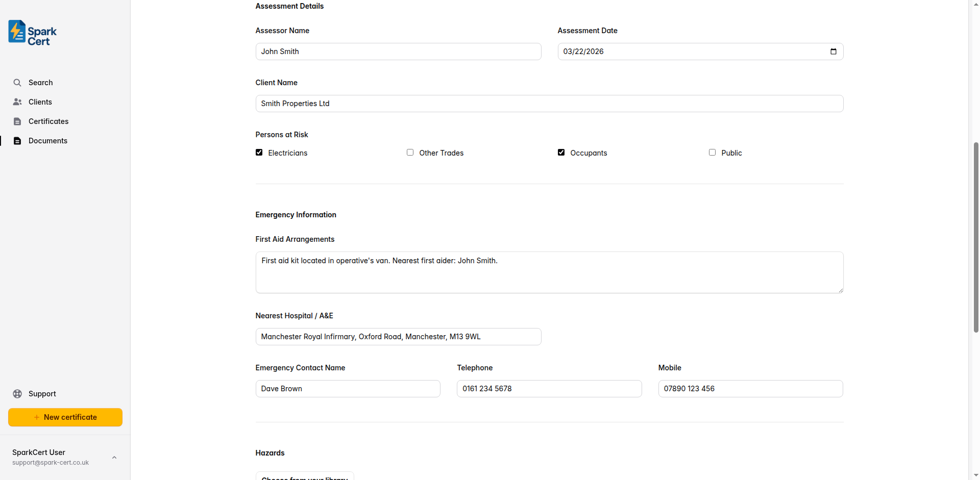The width and height of the screenshot is (980, 480).
Task: Collapse the SparkCert User account panel
Action: pos(114,457)
